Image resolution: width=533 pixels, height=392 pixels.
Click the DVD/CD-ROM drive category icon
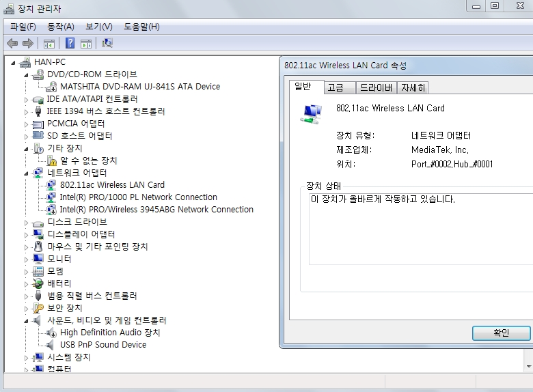point(38,74)
